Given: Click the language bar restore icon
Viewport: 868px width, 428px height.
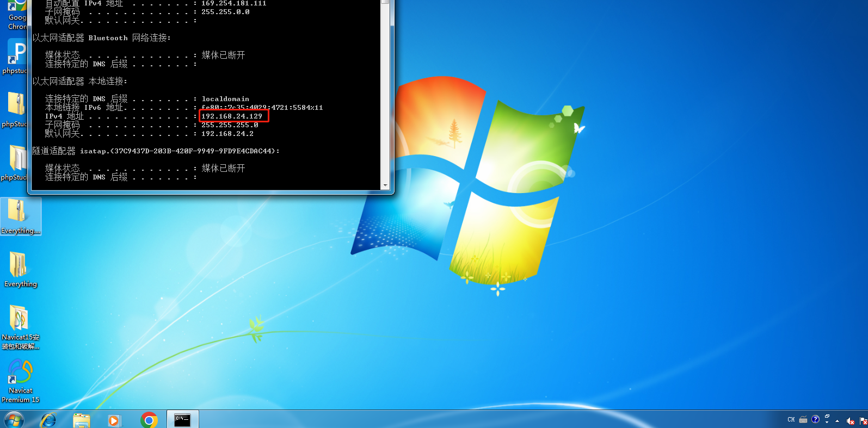Looking at the screenshot, I should (x=827, y=416).
